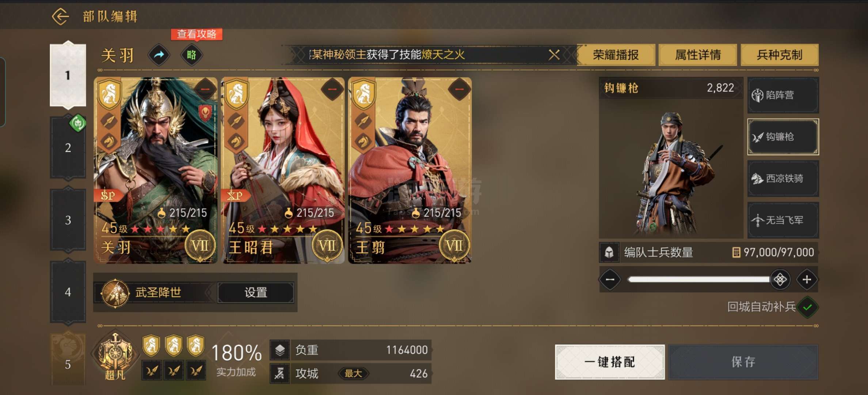Close the 燎天之火 announcement banner
This screenshot has width=868, height=395.
tap(554, 55)
